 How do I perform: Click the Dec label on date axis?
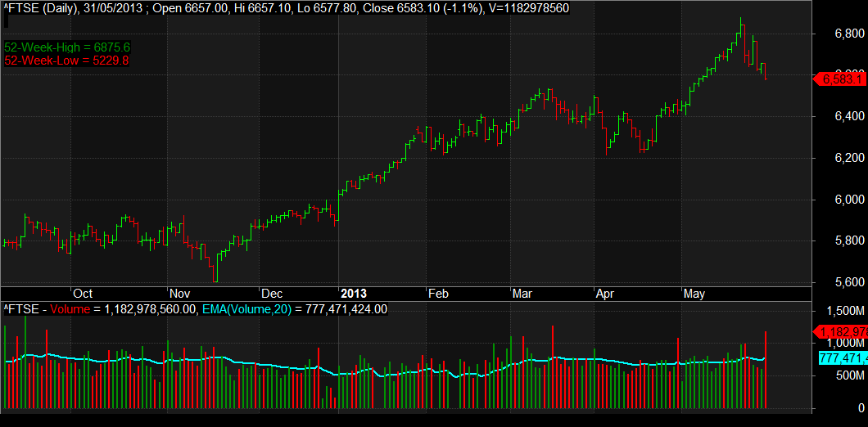click(272, 294)
